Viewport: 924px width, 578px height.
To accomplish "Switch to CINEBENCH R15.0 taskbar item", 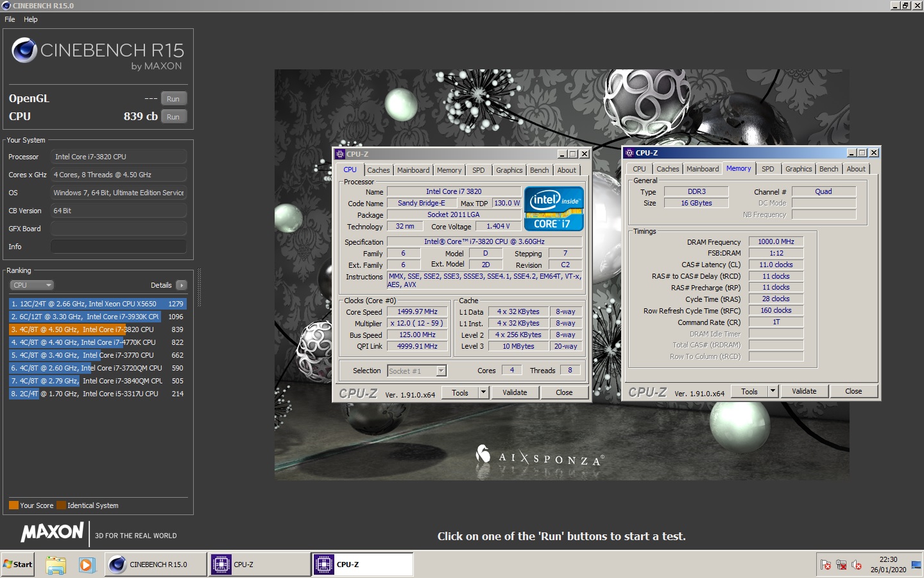I will [156, 565].
